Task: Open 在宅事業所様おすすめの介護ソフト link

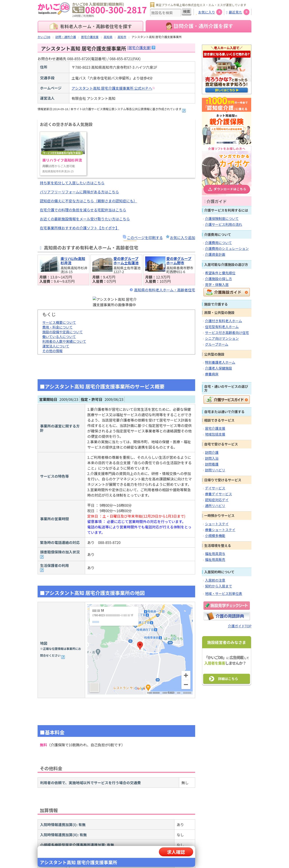Action: [79, 228]
